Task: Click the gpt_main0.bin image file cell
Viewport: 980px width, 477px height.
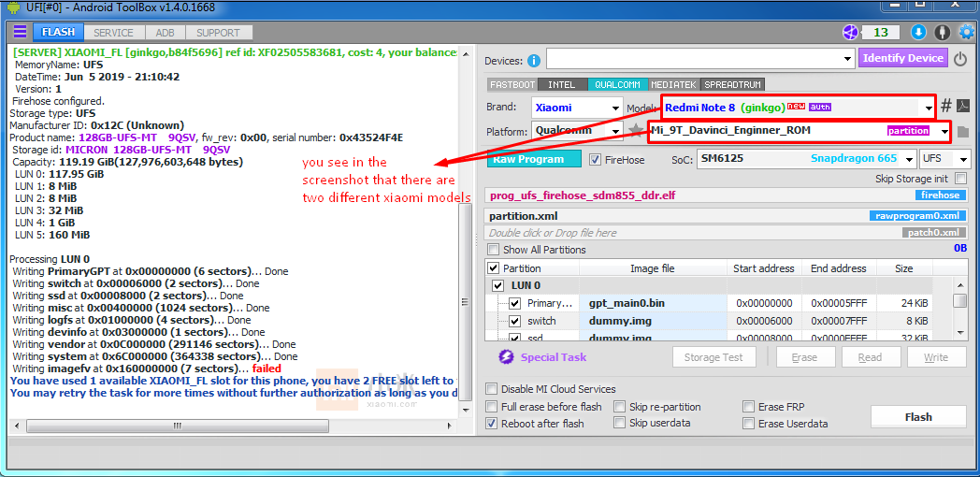Action: point(653,303)
